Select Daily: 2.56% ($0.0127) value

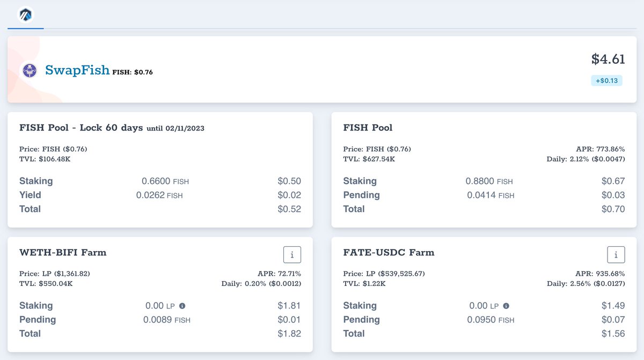click(x=586, y=283)
